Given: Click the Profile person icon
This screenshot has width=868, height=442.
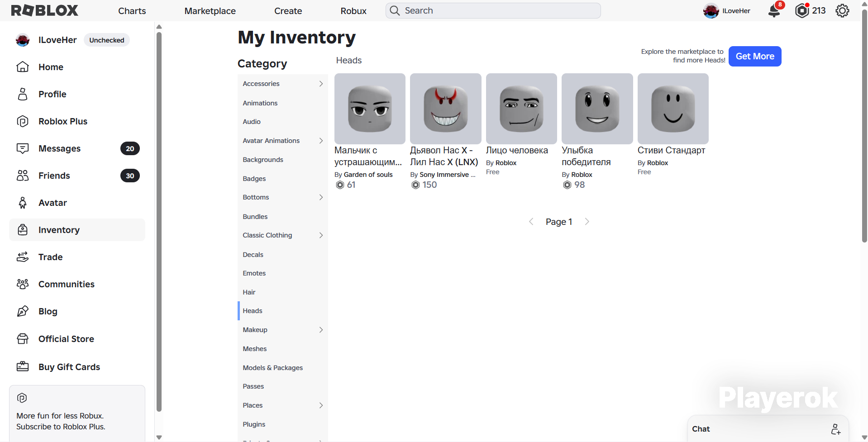Looking at the screenshot, I should [23, 94].
